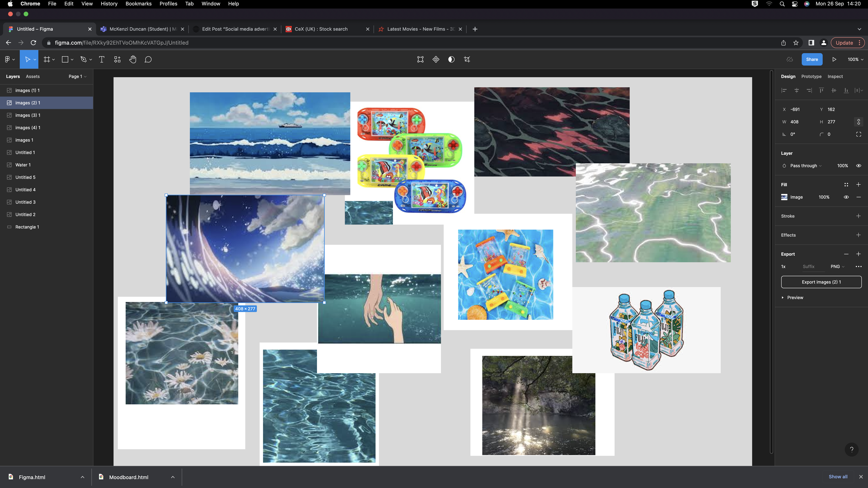
Task: Click the Resources tool icon
Action: pos(117,59)
